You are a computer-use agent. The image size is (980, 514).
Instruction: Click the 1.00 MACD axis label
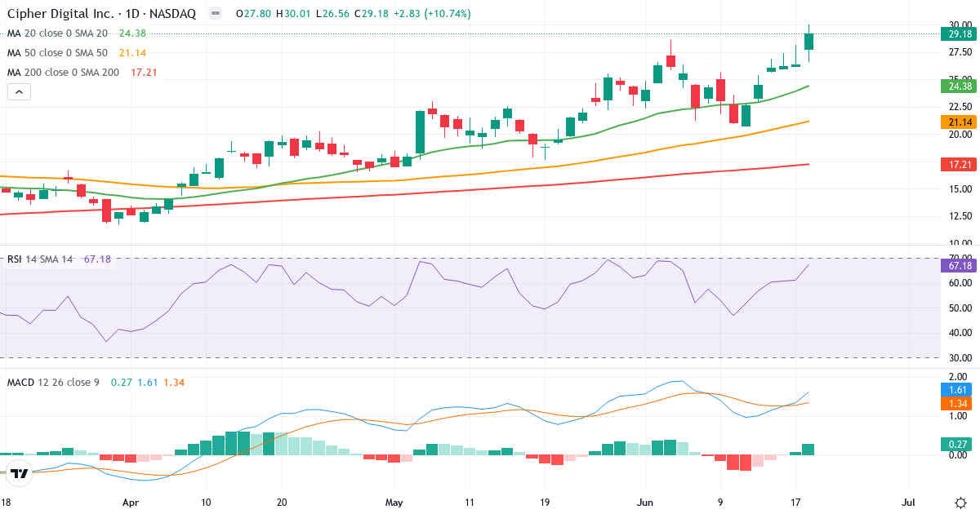[958, 416]
